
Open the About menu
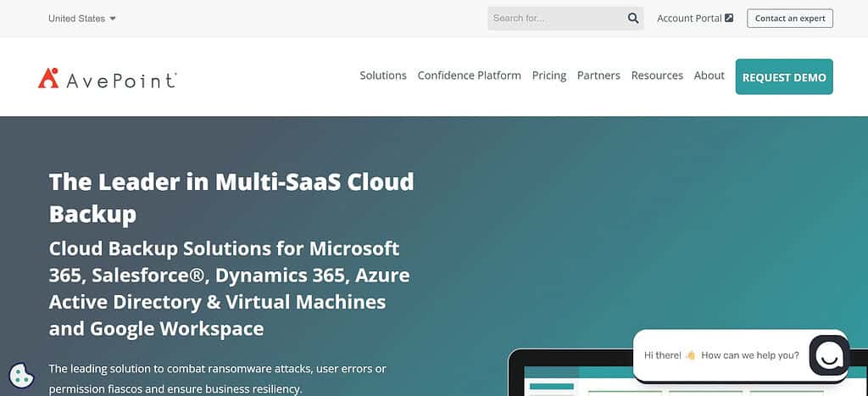point(709,75)
